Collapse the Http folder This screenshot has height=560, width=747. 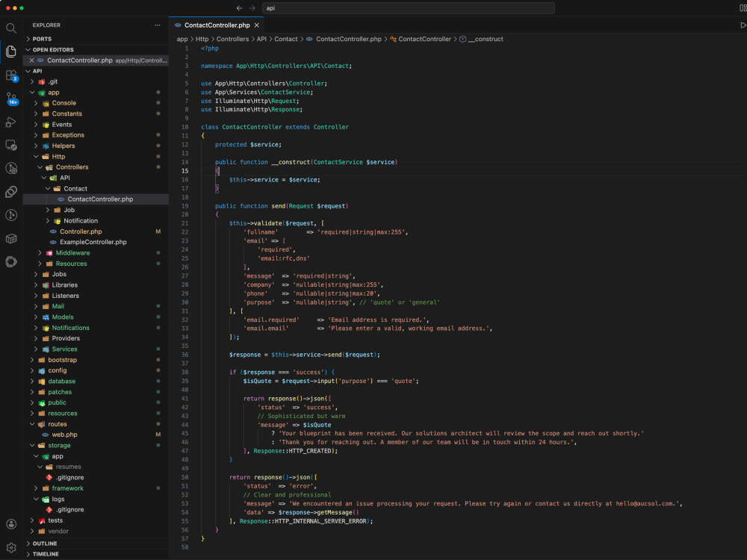(96, 157)
